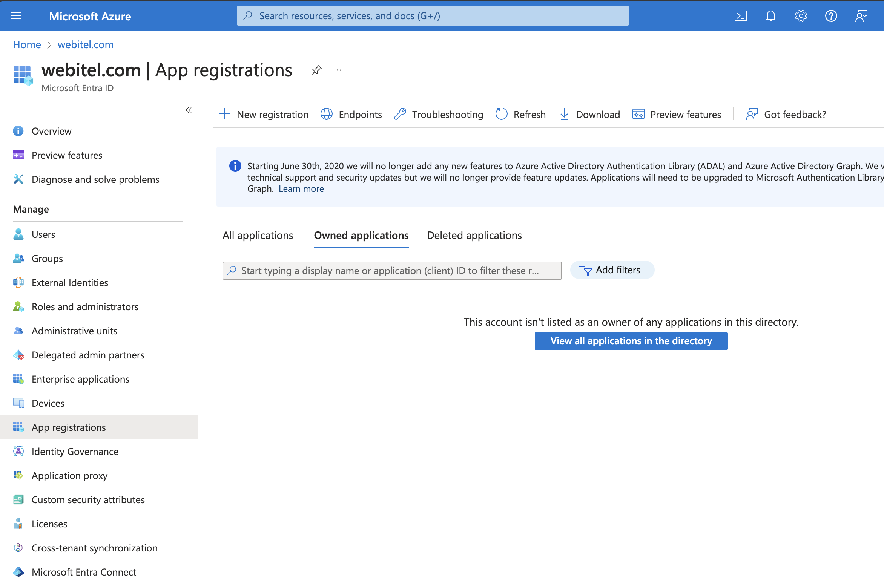
Task: Click the Microsoft Azure logo text
Action: point(90,16)
